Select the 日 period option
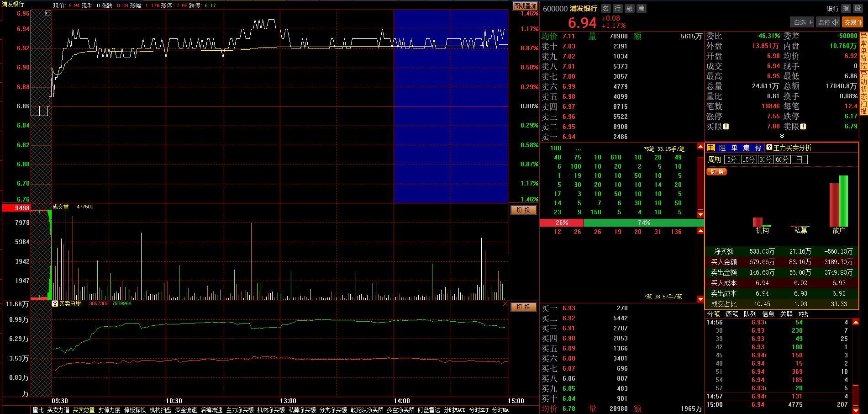The height and width of the screenshot is (414, 868). click(799, 159)
